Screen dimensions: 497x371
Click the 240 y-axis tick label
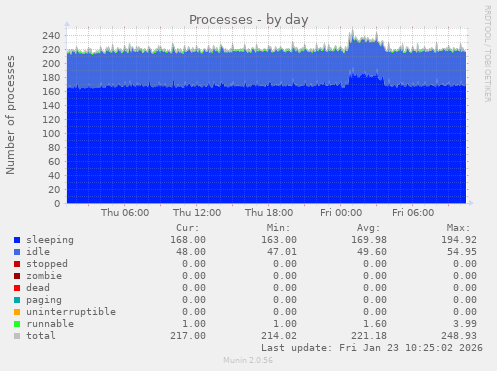[x=51, y=36]
